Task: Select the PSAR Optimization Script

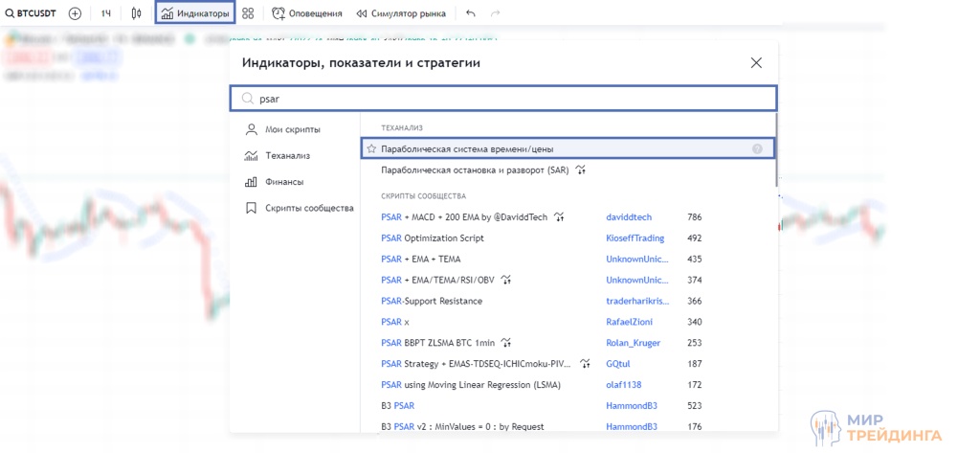Action: (x=432, y=238)
